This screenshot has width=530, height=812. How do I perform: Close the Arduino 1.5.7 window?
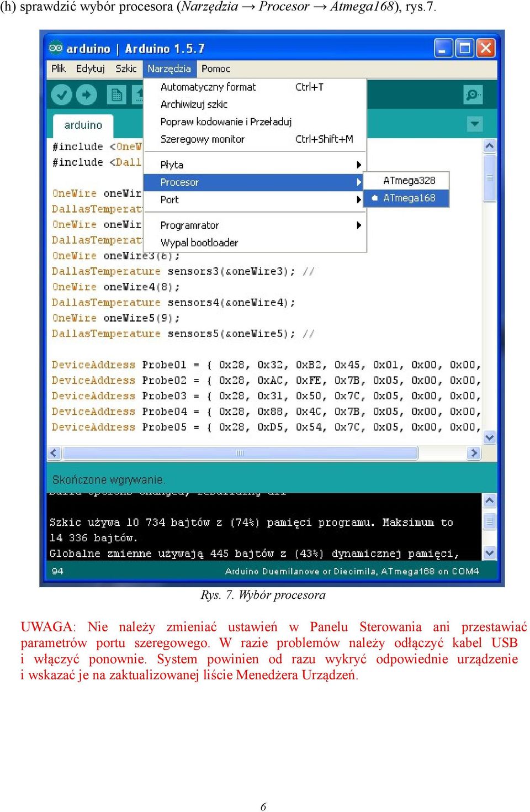tap(486, 49)
